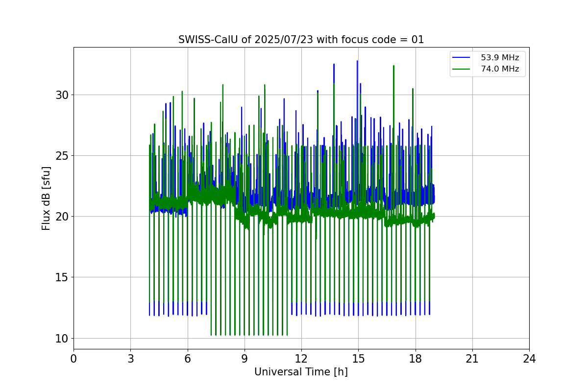Click x-axis tick label "12"
588x392 pixels.
[301, 359]
